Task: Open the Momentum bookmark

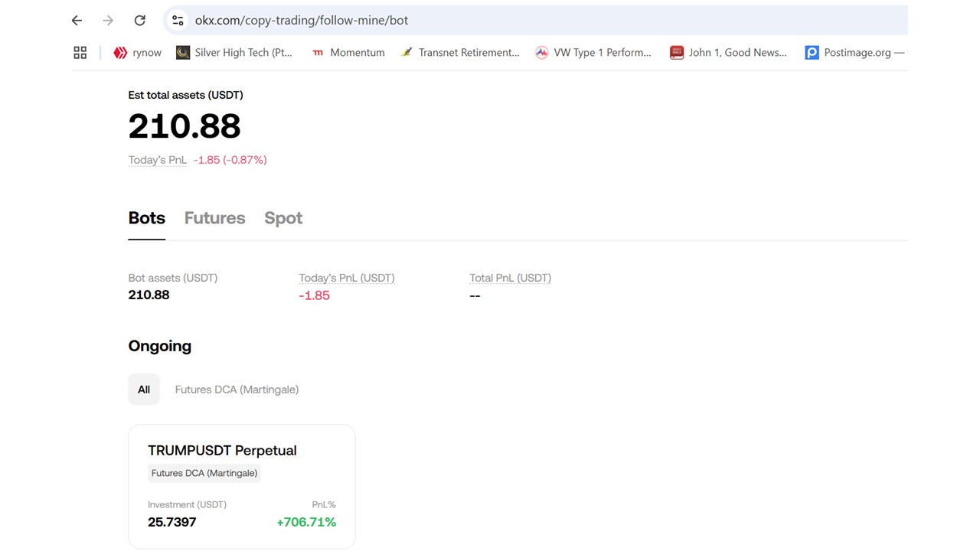Action: pos(348,53)
